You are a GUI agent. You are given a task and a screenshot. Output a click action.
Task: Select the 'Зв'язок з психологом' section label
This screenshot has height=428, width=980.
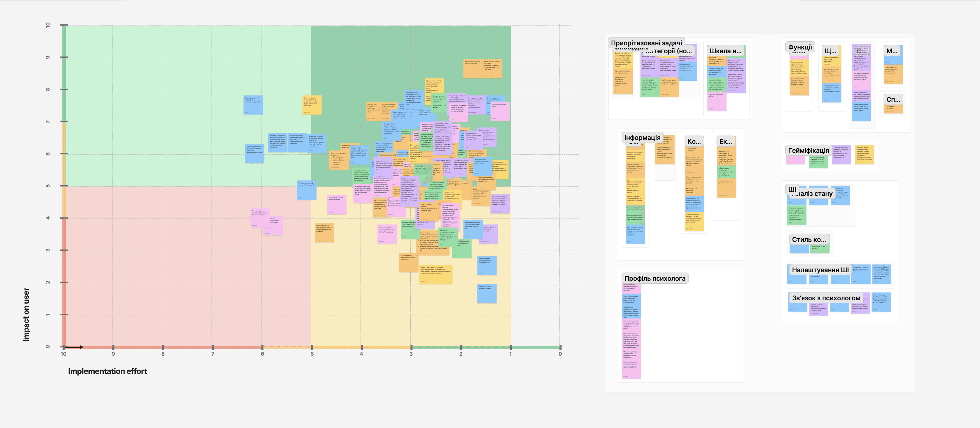click(x=826, y=298)
